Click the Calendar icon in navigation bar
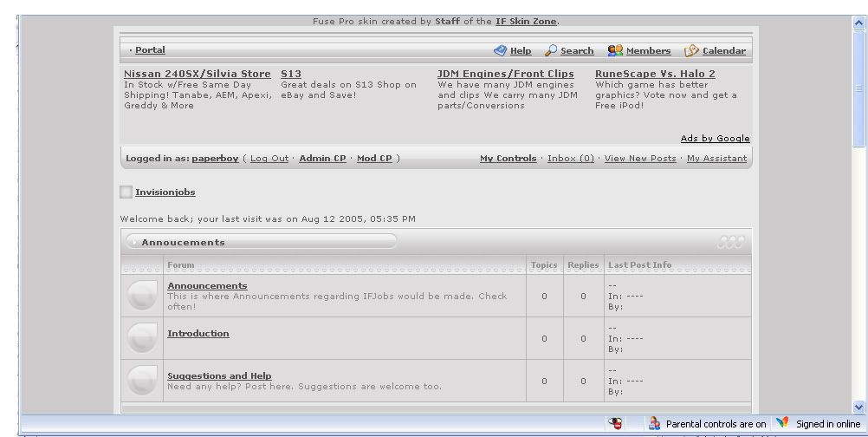 point(691,51)
